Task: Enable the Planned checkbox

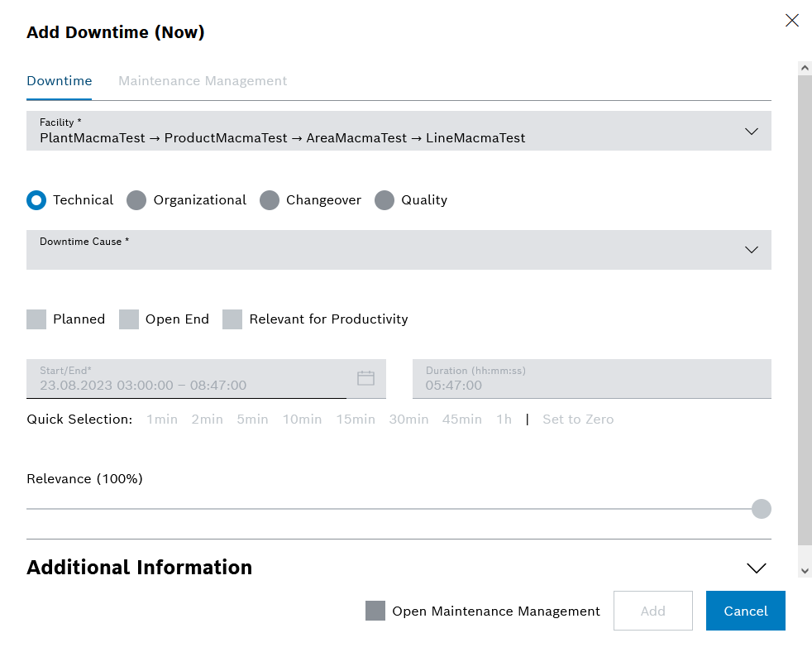Action: (36, 319)
